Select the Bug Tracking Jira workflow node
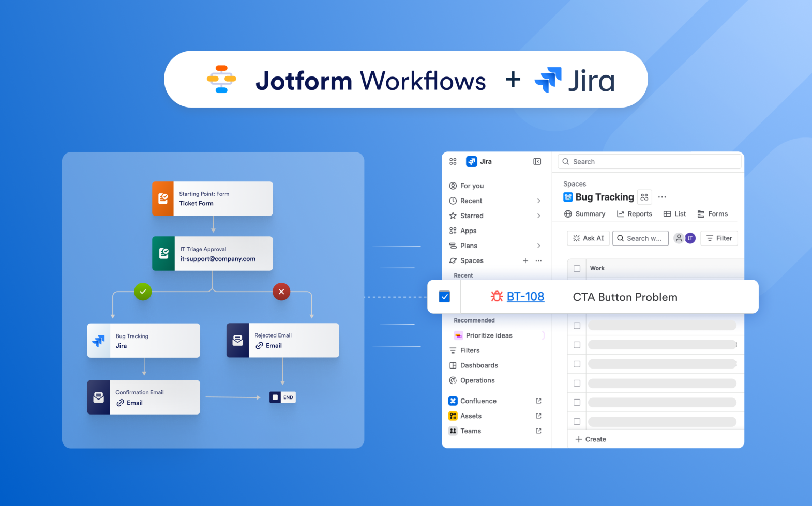 pos(144,341)
